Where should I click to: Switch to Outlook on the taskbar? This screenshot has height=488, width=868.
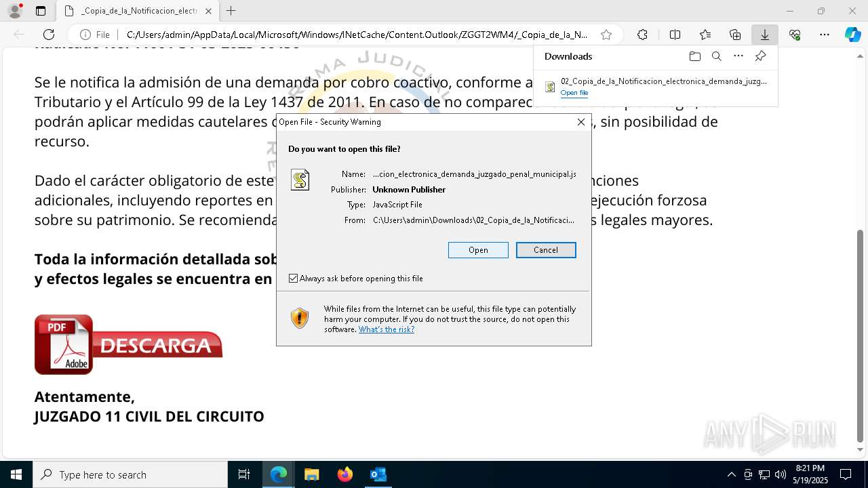tap(378, 474)
